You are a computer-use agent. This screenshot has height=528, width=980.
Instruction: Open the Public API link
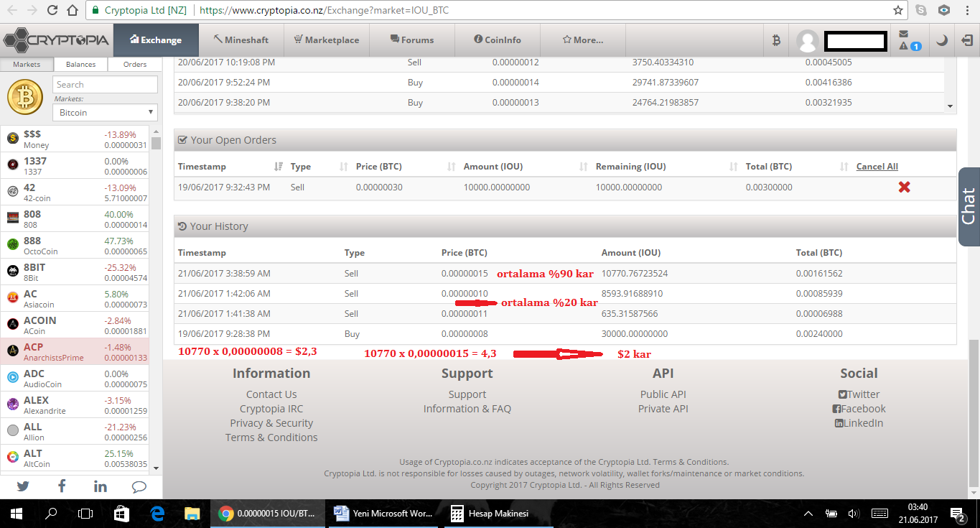click(663, 394)
